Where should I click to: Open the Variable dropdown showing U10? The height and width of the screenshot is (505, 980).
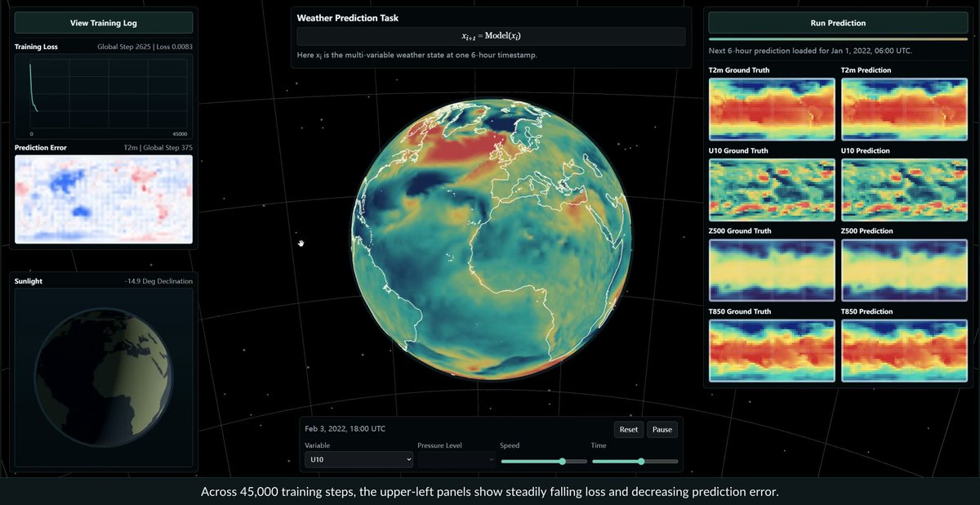[x=359, y=460]
